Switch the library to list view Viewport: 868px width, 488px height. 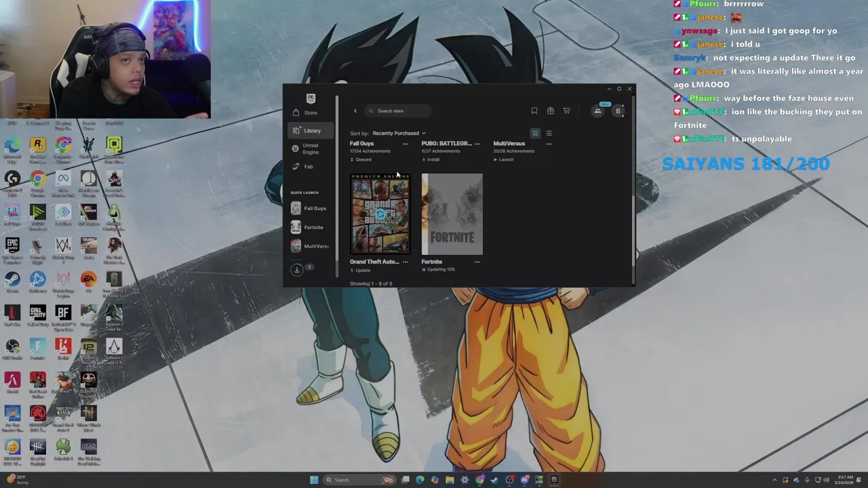549,134
